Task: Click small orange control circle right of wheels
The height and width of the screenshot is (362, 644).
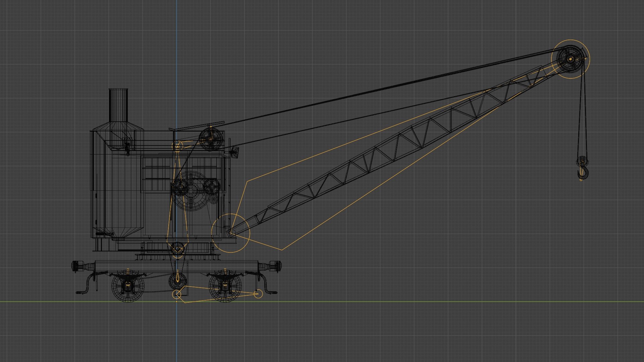Action: coord(258,294)
